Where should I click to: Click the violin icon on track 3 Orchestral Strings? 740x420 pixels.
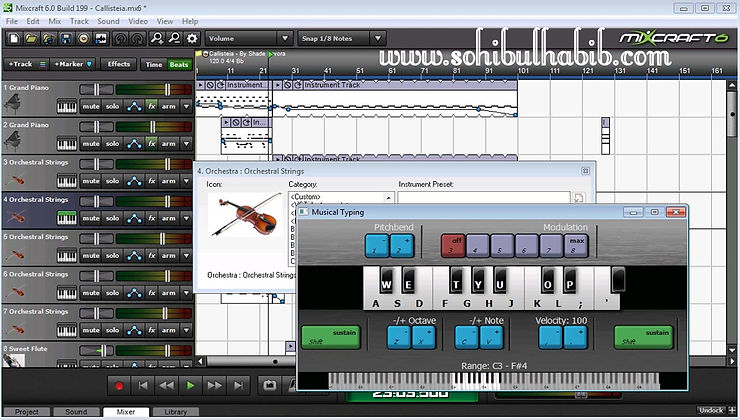17,180
